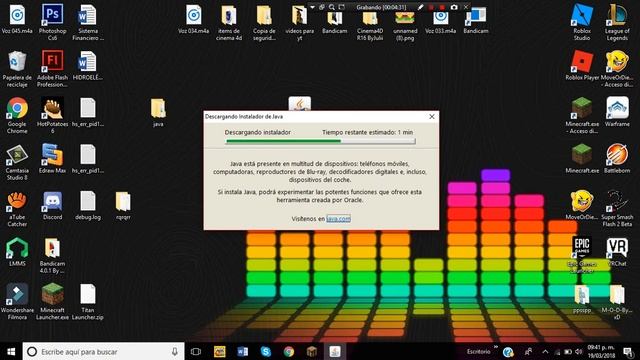
Task: Select the Wondershare Filmora shortcut
Action: [17, 302]
